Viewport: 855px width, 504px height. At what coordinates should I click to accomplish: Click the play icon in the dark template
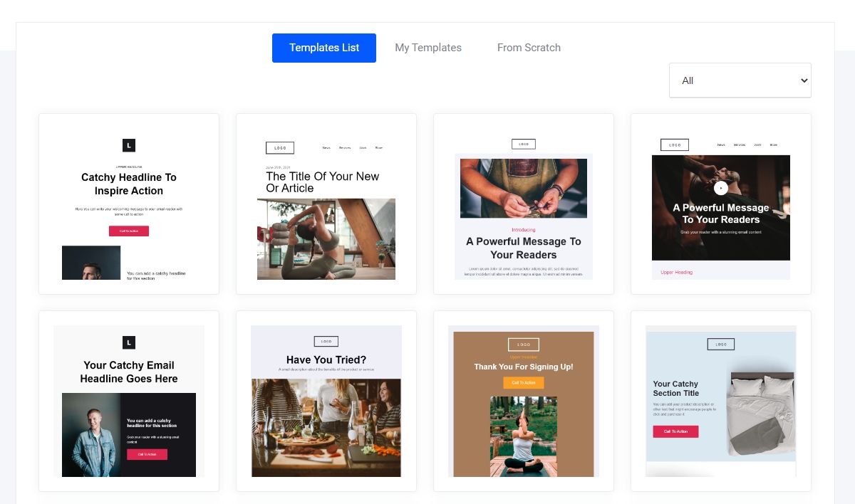(x=721, y=188)
